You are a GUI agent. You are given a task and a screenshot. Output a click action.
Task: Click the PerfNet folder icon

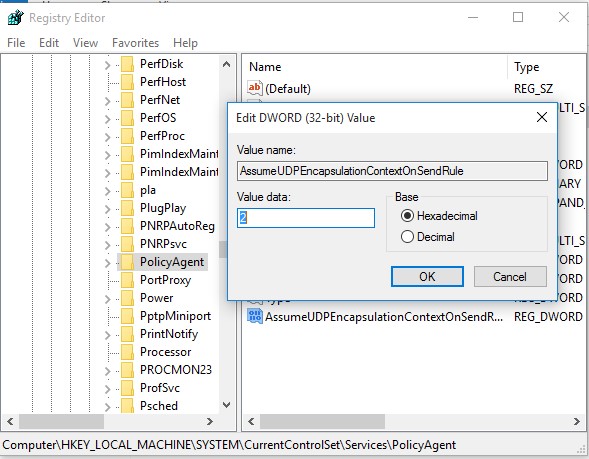click(x=127, y=100)
